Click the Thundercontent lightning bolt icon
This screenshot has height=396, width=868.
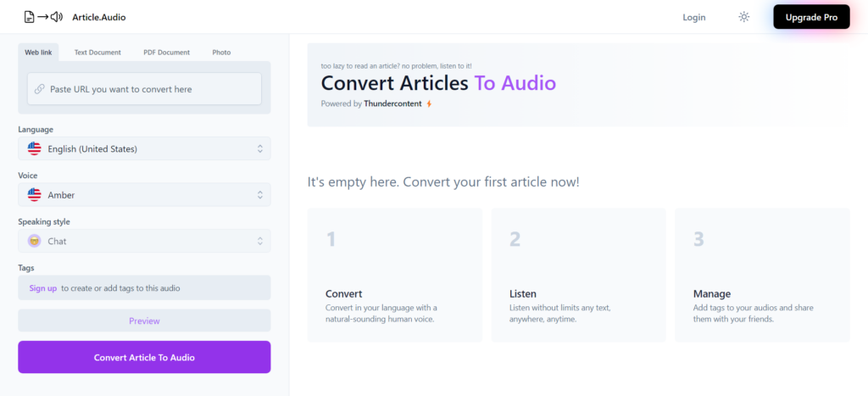pyautogui.click(x=429, y=103)
